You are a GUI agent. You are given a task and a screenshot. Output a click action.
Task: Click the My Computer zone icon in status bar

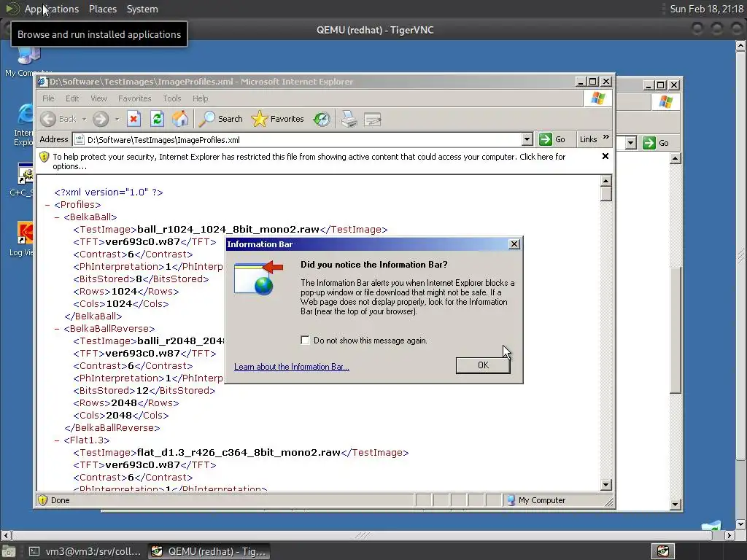pyautogui.click(x=511, y=500)
